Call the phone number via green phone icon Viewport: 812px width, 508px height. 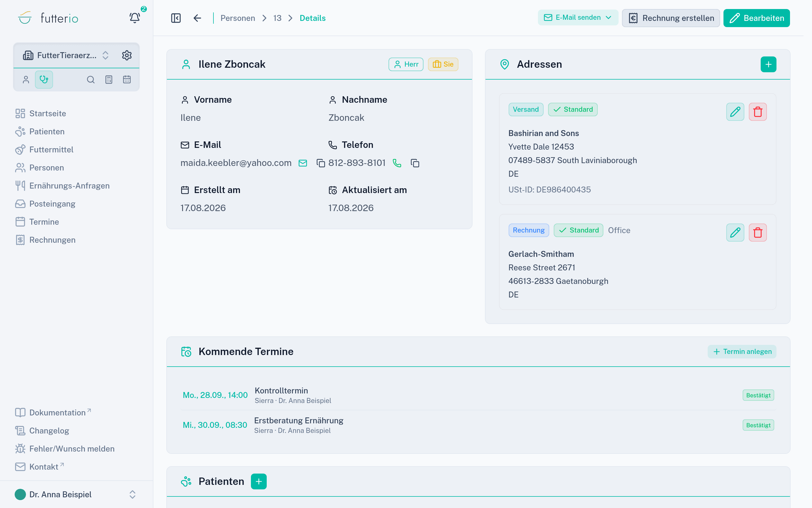tap(397, 163)
